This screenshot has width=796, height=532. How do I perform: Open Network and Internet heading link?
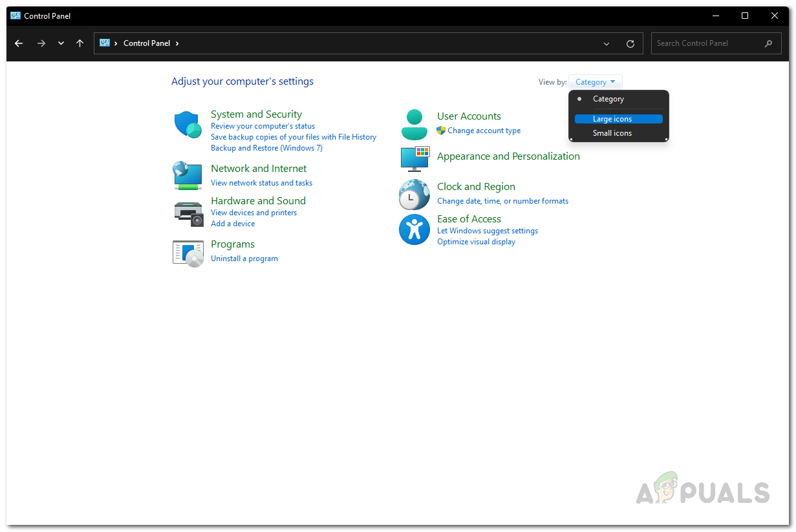pyautogui.click(x=259, y=169)
